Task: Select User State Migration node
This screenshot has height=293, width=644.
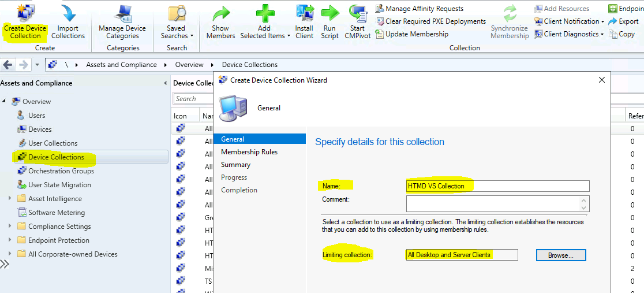Action: pyautogui.click(x=59, y=185)
